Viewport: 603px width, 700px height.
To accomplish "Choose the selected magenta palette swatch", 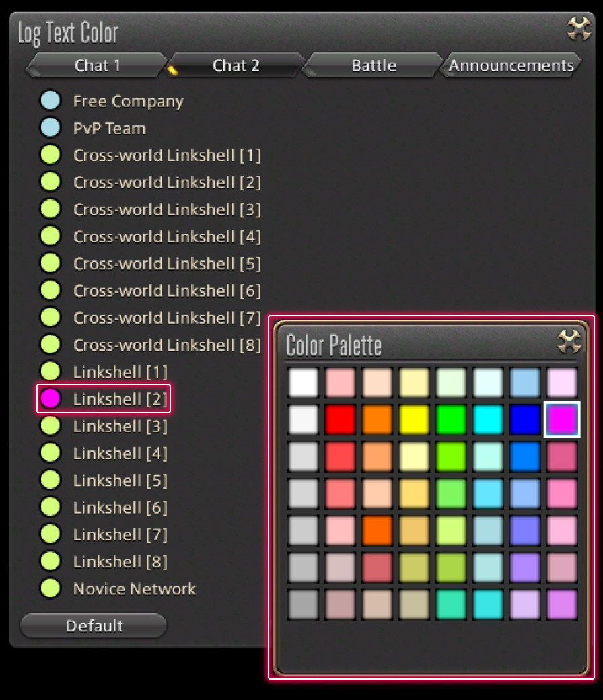I will point(562,420).
